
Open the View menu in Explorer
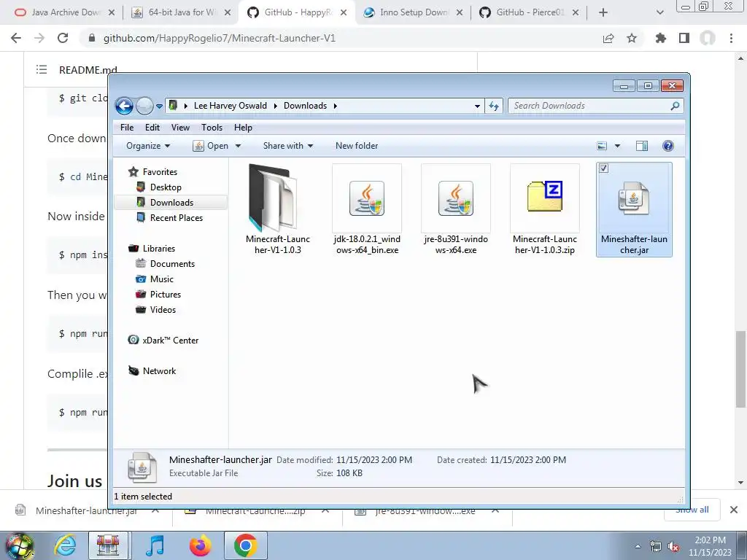181,127
